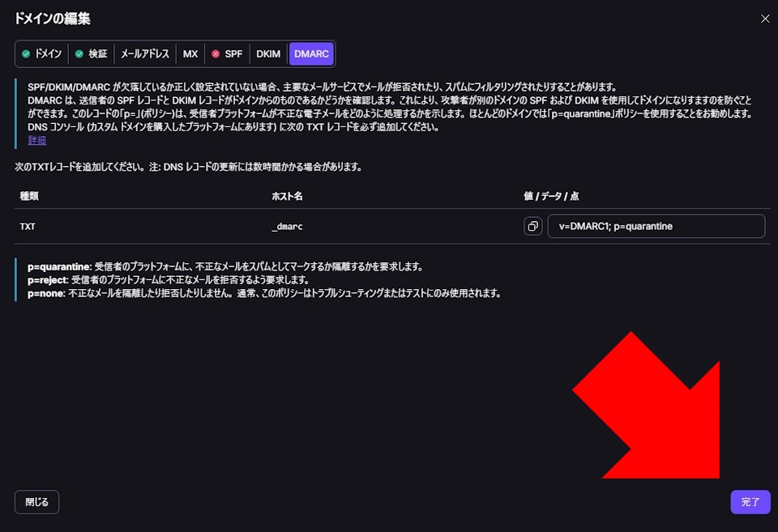
Task: Click the copy icon beside the DMARC record value
Action: [x=533, y=226]
